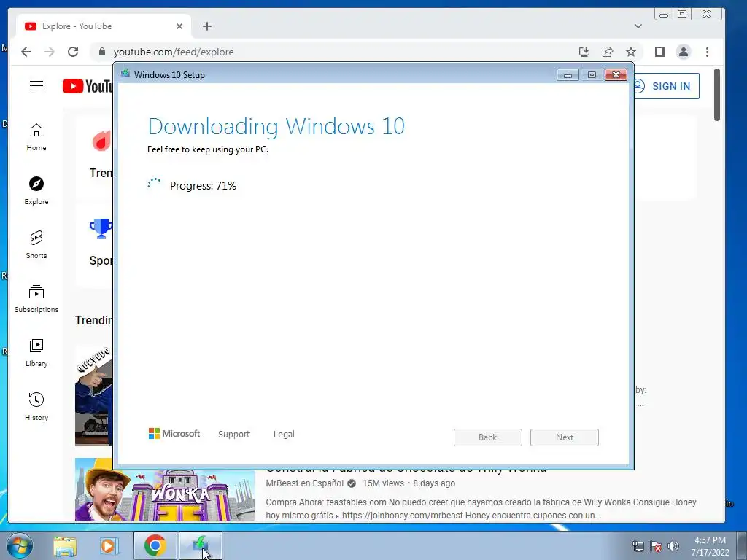The image size is (747, 560).
Task: Open Library in YouTube sidebar
Action: click(36, 352)
